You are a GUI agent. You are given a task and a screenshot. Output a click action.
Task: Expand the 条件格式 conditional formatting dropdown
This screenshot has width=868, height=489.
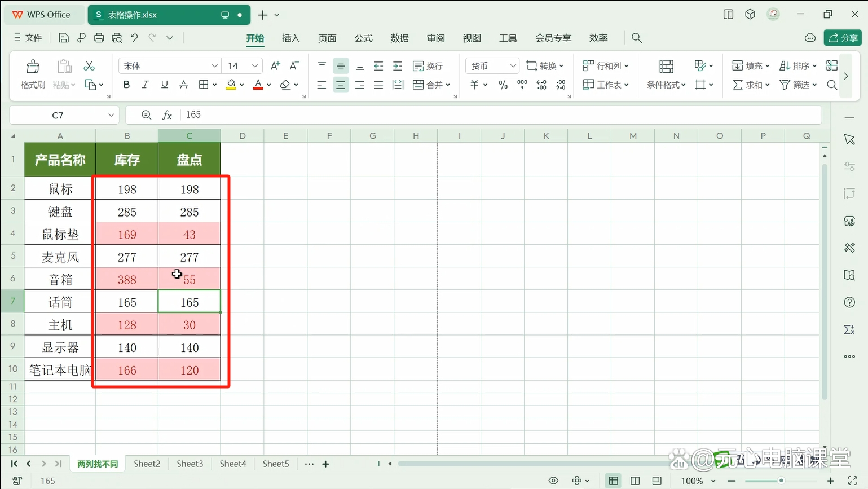pyautogui.click(x=683, y=85)
